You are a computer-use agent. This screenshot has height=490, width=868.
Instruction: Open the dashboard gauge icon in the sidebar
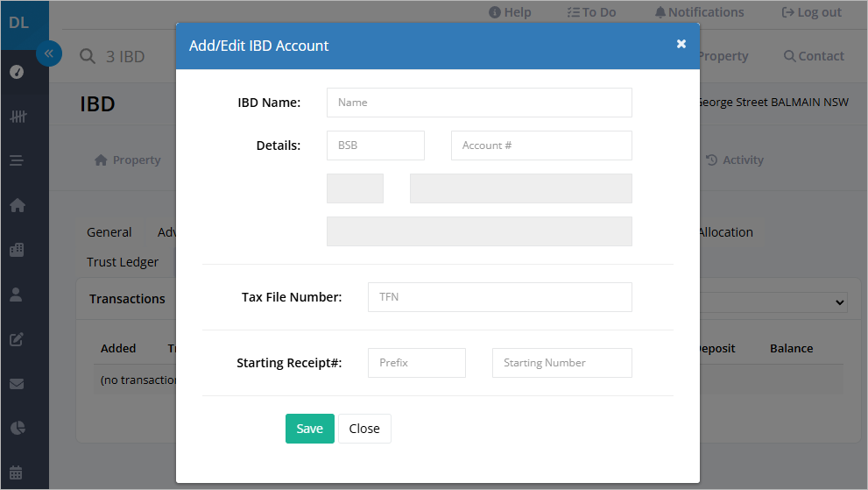pos(17,72)
